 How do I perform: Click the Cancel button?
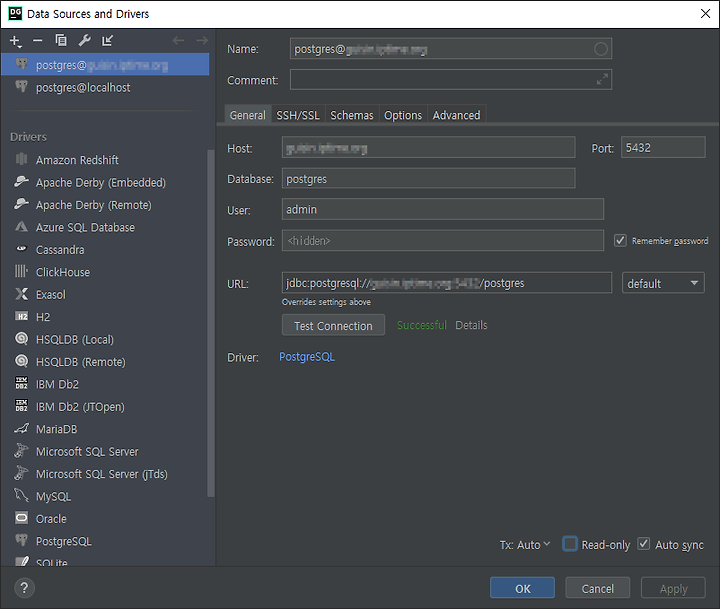click(597, 588)
